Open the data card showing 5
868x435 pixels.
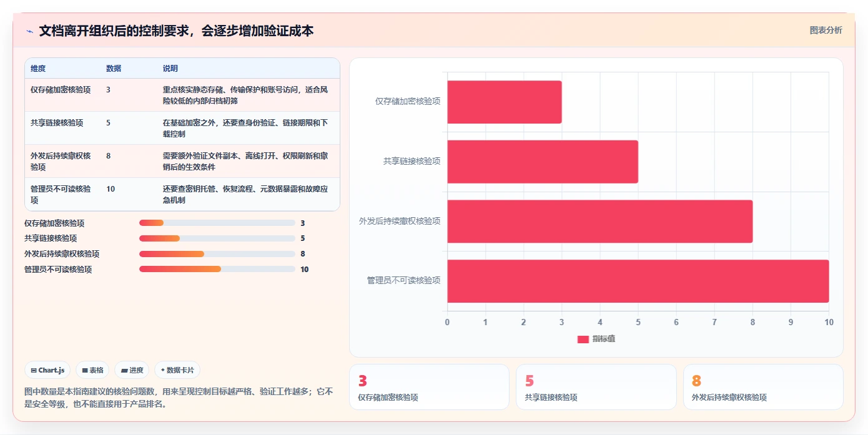click(596, 387)
